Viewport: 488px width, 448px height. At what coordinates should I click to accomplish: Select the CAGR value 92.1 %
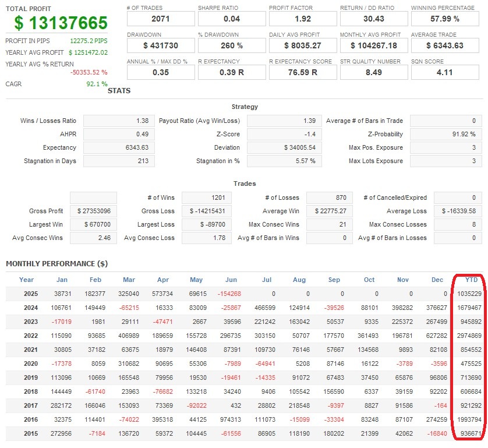(97, 84)
